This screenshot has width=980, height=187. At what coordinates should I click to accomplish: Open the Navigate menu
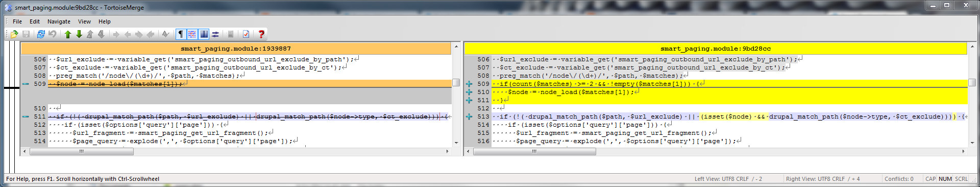[59, 21]
